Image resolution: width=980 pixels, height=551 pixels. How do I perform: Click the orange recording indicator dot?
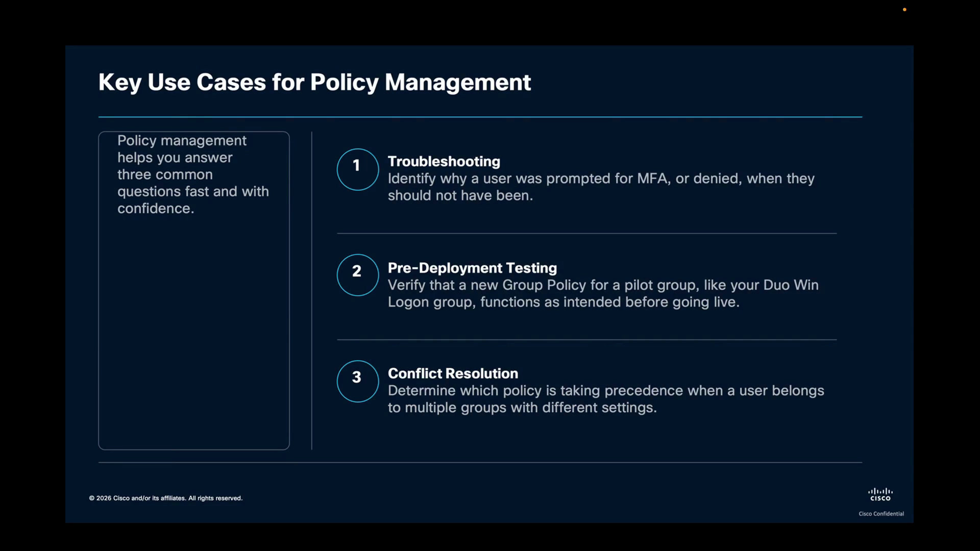click(x=904, y=9)
